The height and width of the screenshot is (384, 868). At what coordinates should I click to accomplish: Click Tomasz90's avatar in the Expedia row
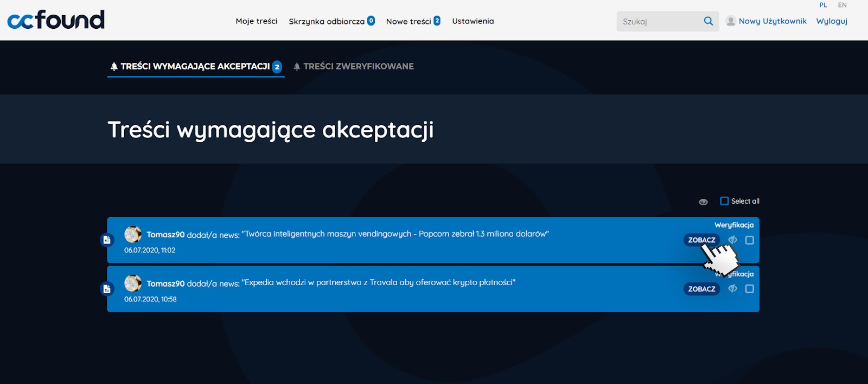pyautogui.click(x=133, y=283)
